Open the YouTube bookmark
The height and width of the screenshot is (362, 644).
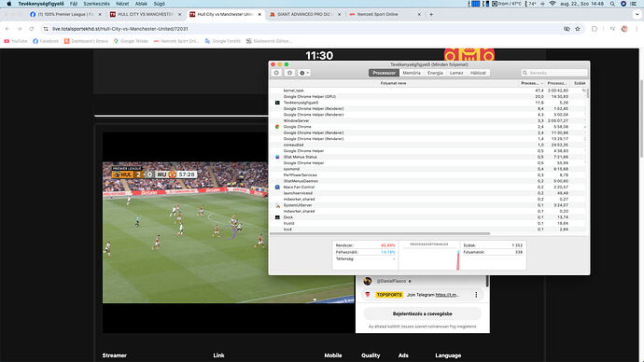pos(16,41)
